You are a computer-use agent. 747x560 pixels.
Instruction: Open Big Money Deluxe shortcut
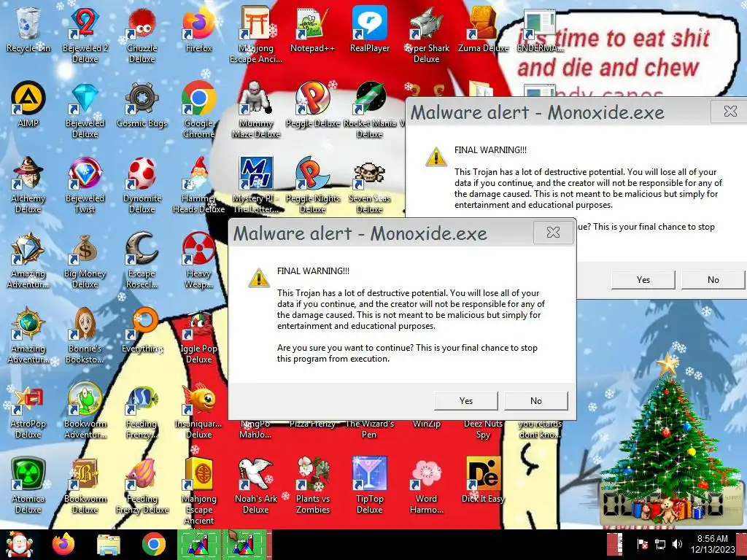[x=85, y=260]
